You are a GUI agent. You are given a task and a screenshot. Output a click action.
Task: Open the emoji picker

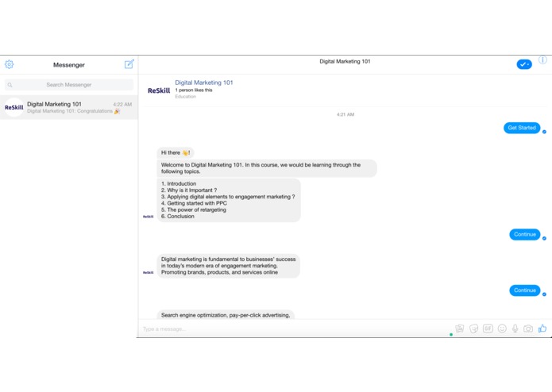point(502,329)
